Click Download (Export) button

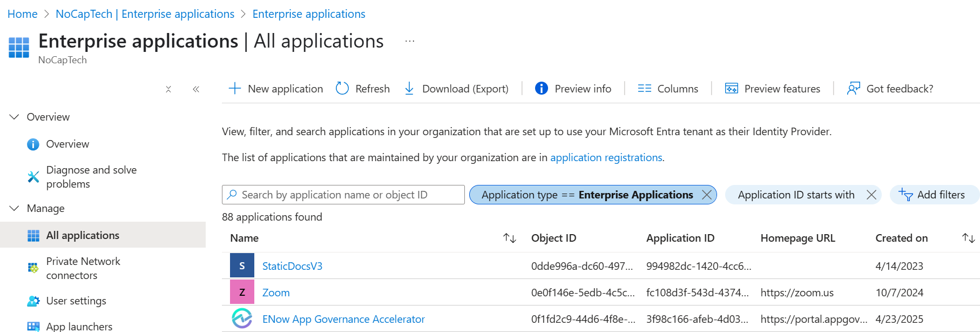click(x=456, y=89)
